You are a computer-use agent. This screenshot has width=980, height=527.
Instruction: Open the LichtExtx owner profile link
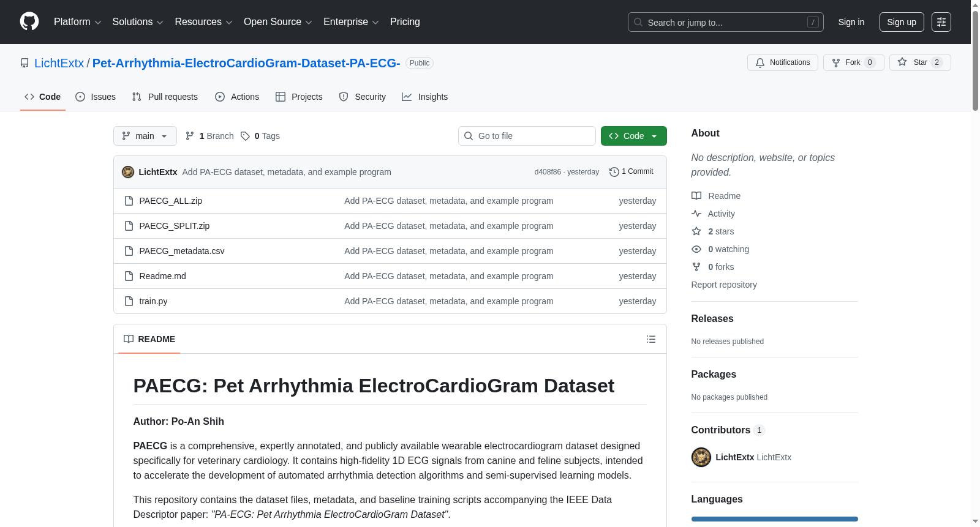point(59,63)
